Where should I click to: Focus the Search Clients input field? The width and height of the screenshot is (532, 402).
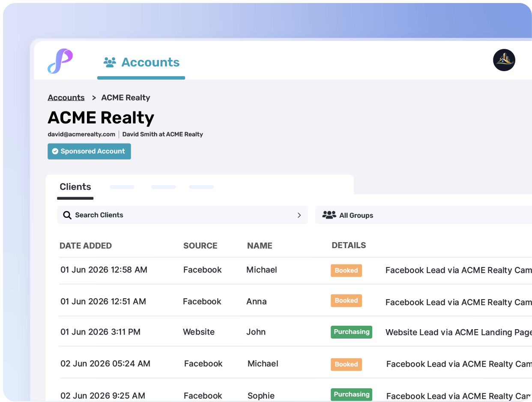coord(180,215)
